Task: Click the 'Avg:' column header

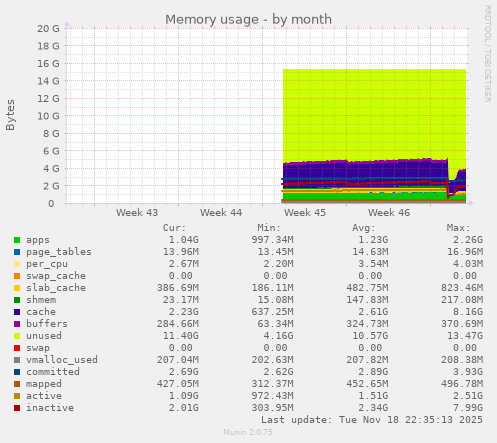Action: pyautogui.click(x=364, y=228)
